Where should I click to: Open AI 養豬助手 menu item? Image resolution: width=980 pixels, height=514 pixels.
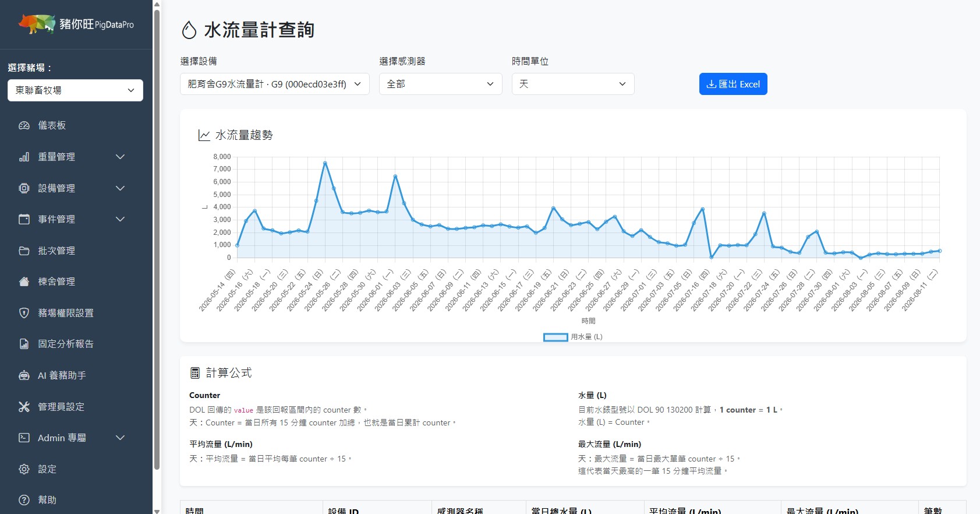(x=62, y=375)
